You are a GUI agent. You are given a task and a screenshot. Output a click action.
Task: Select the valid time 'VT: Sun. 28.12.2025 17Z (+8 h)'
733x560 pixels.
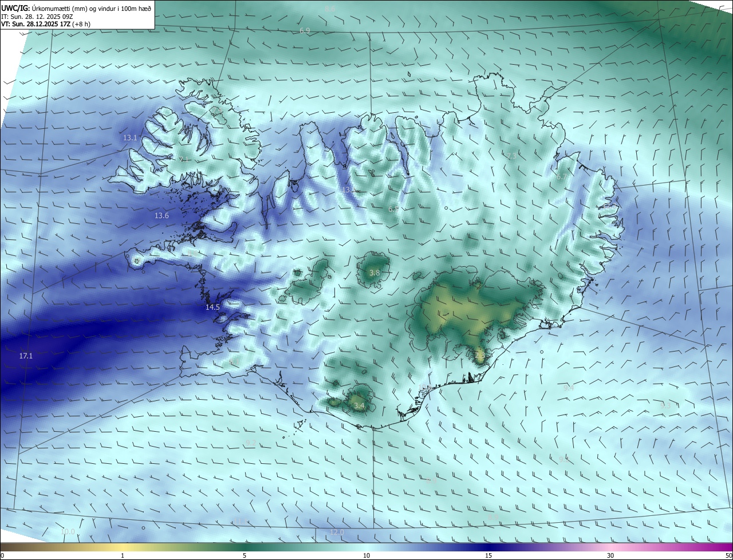tap(46, 24)
